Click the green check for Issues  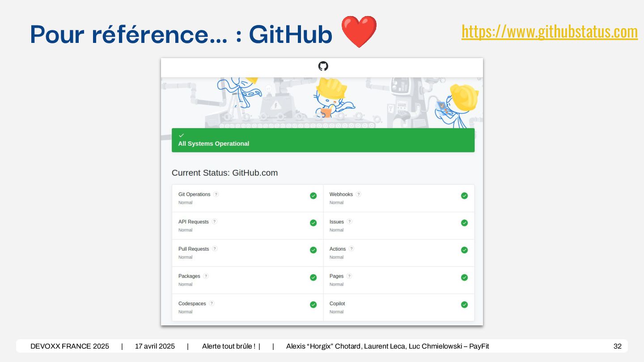[x=464, y=223]
